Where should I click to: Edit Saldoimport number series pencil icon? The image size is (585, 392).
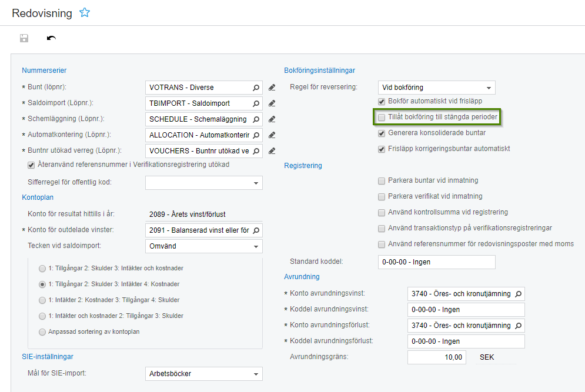[x=272, y=103]
